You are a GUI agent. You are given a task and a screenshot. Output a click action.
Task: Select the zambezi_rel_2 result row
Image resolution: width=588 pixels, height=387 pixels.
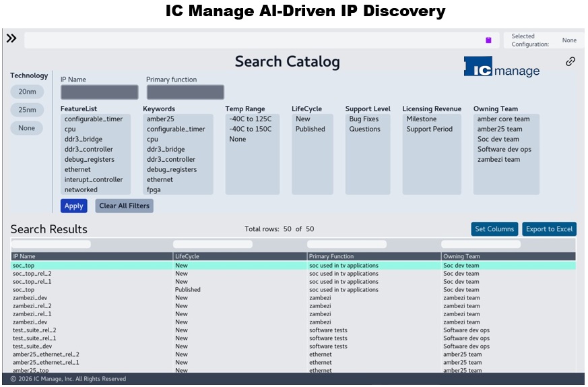[x=293, y=306]
